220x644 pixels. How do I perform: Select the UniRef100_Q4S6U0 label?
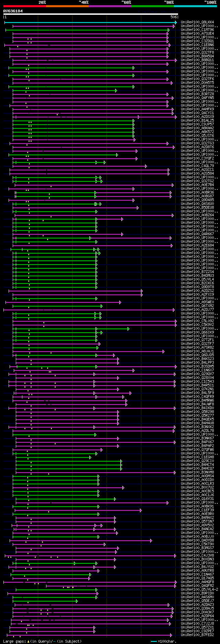tap(197, 204)
